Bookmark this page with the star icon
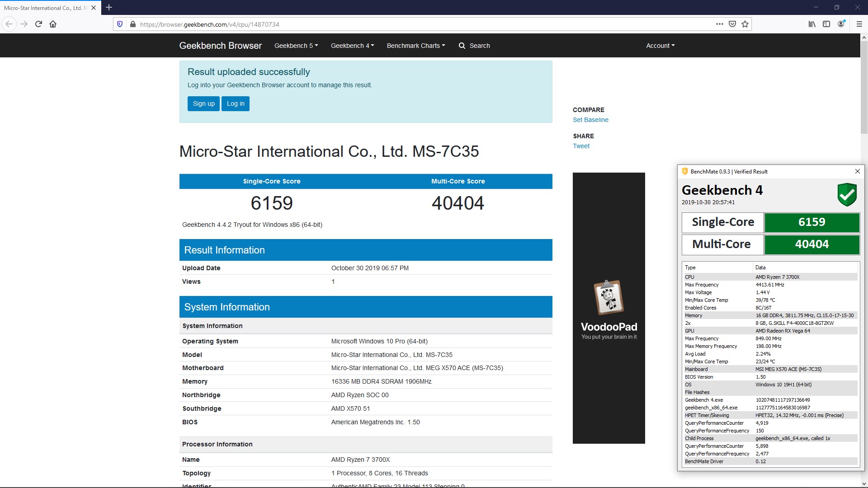 click(x=745, y=24)
